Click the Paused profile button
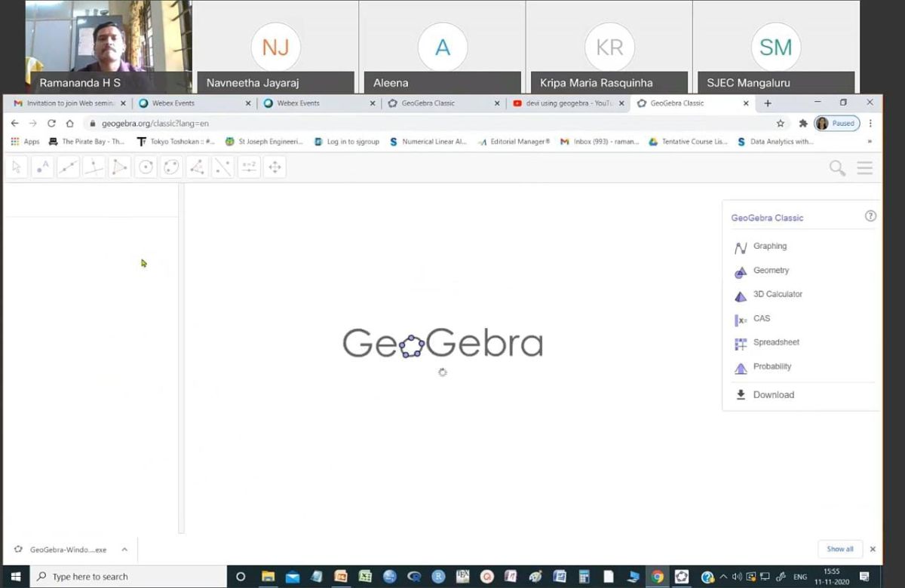This screenshot has height=588, width=905. [837, 124]
